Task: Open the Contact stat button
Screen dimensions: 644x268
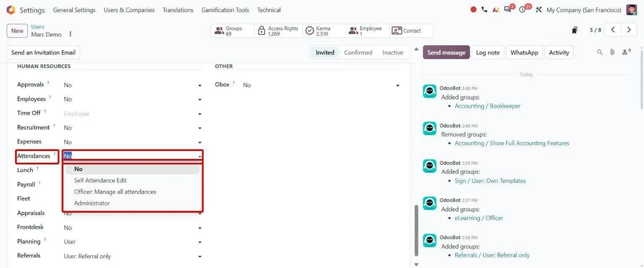Action: coord(411,31)
